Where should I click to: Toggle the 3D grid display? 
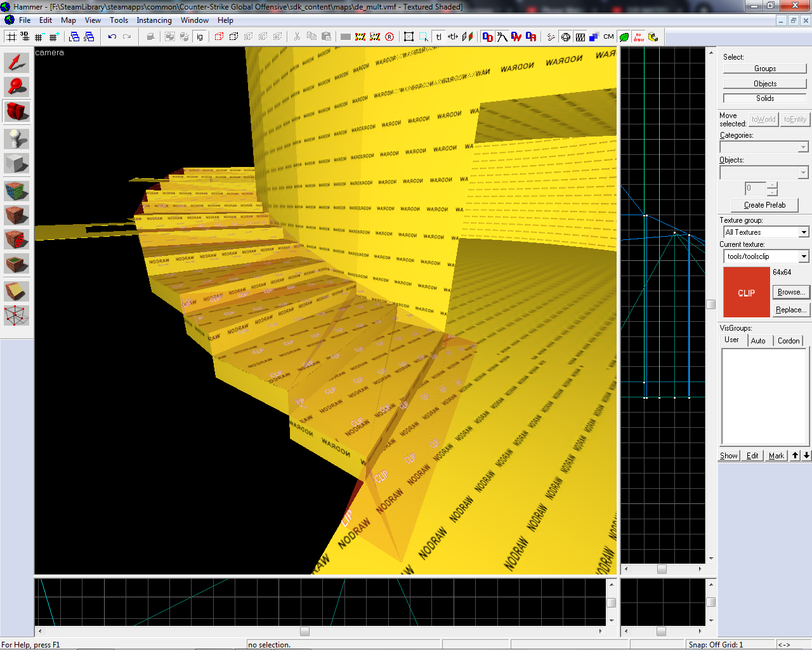(x=25, y=37)
